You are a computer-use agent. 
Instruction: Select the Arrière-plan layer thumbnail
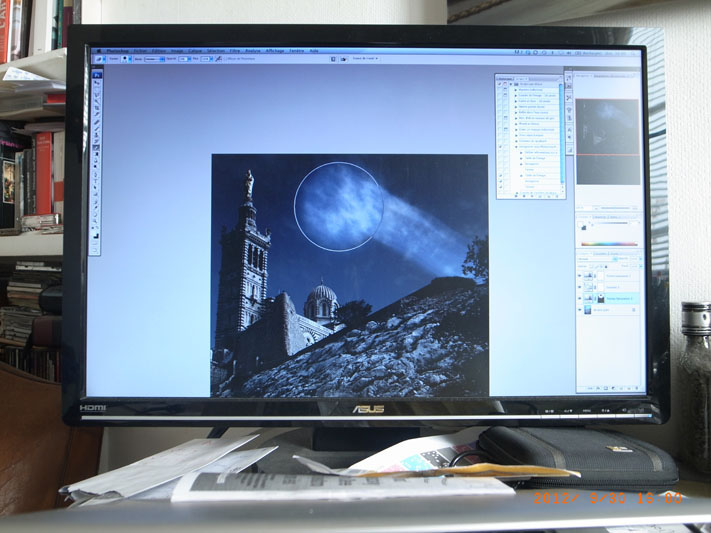[588, 310]
